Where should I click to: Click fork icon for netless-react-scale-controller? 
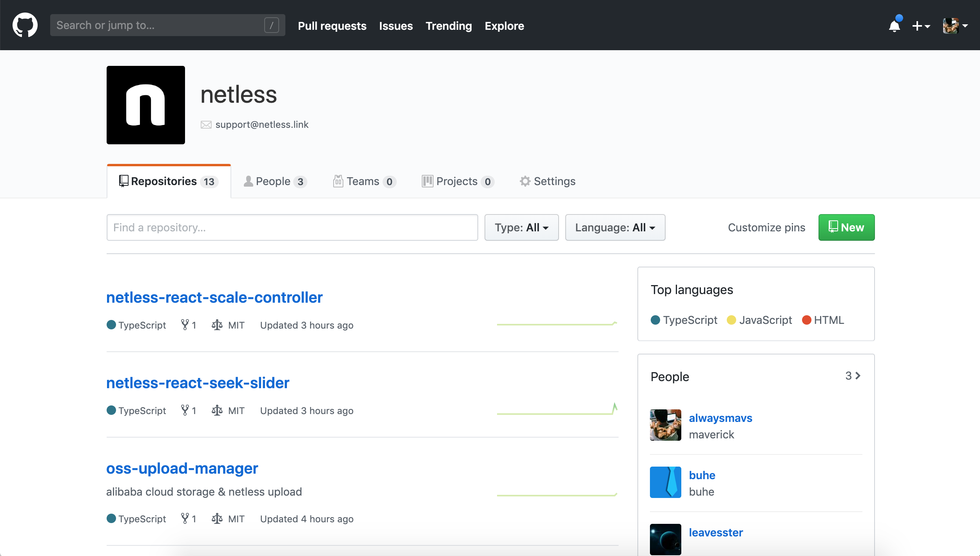(x=185, y=325)
